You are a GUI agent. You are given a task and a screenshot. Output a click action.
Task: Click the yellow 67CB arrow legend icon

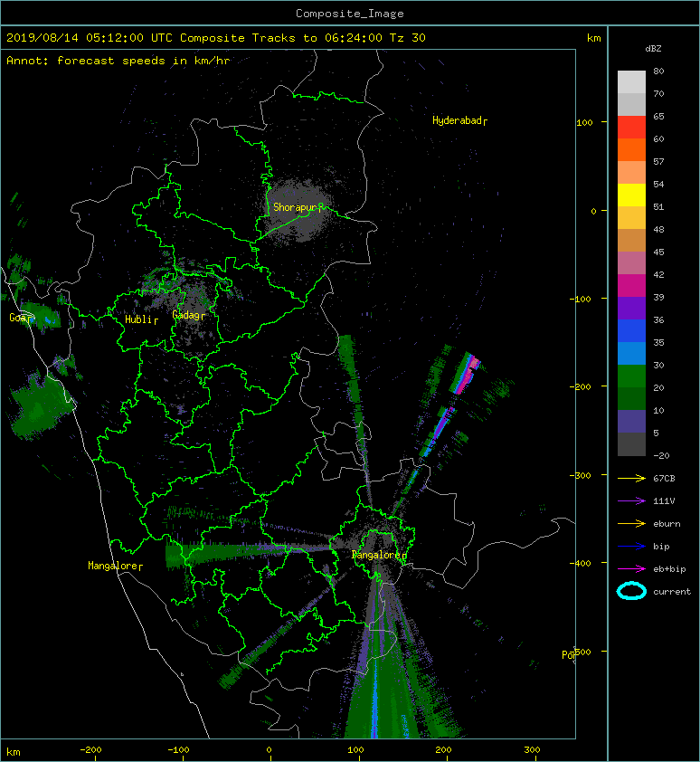(x=631, y=479)
